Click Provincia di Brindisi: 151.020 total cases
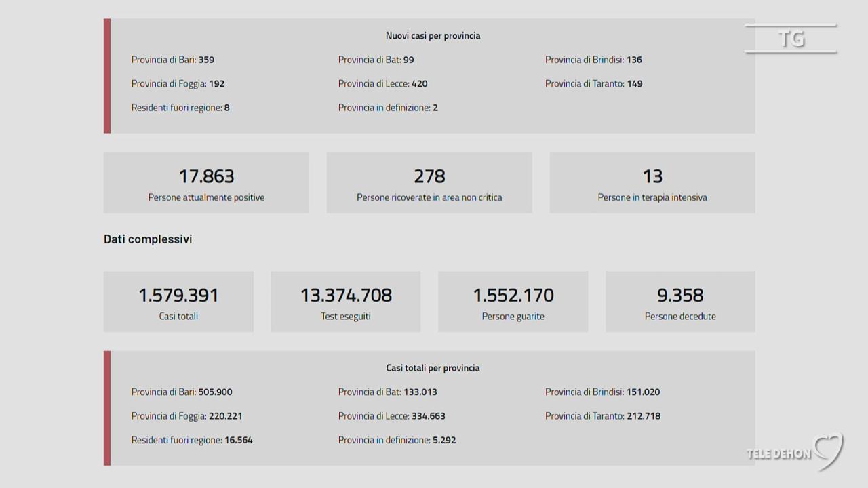The image size is (868, 488). click(x=603, y=392)
